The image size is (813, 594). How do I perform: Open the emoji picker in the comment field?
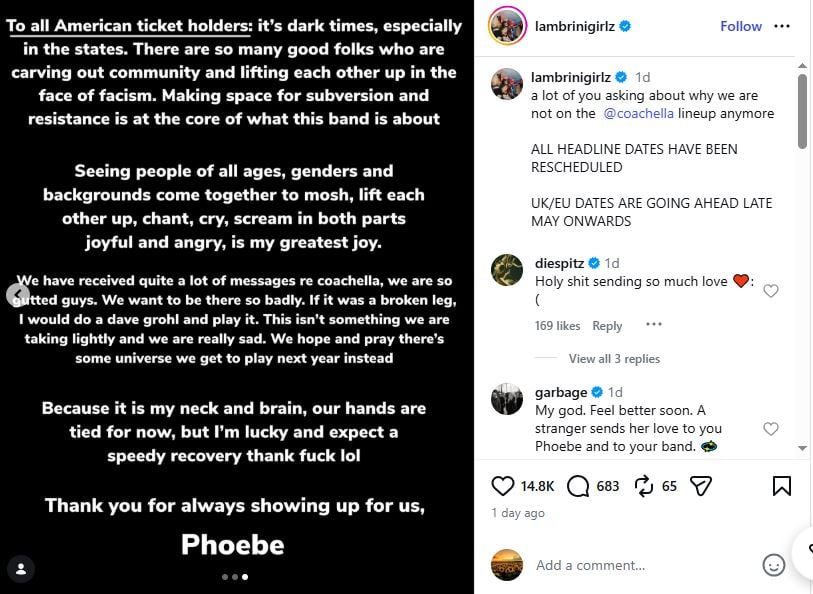pos(773,565)
